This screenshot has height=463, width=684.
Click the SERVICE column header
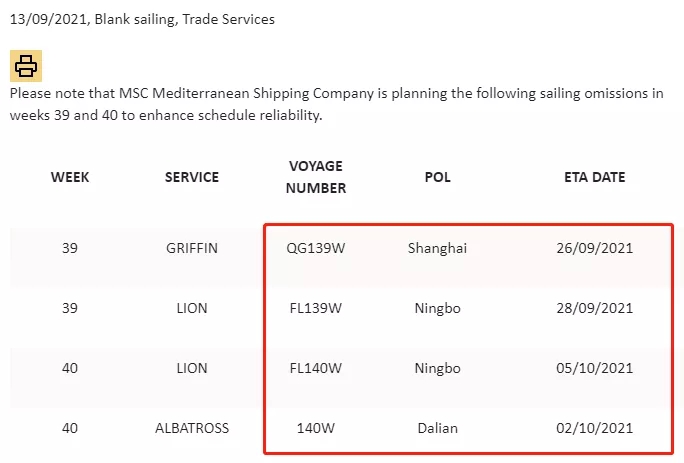[x=192, y=177]
